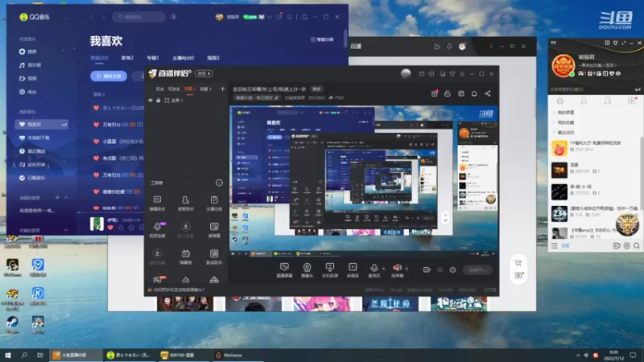
Task: Open recently played list in QQ Music
Action: [x=32, y=151]
